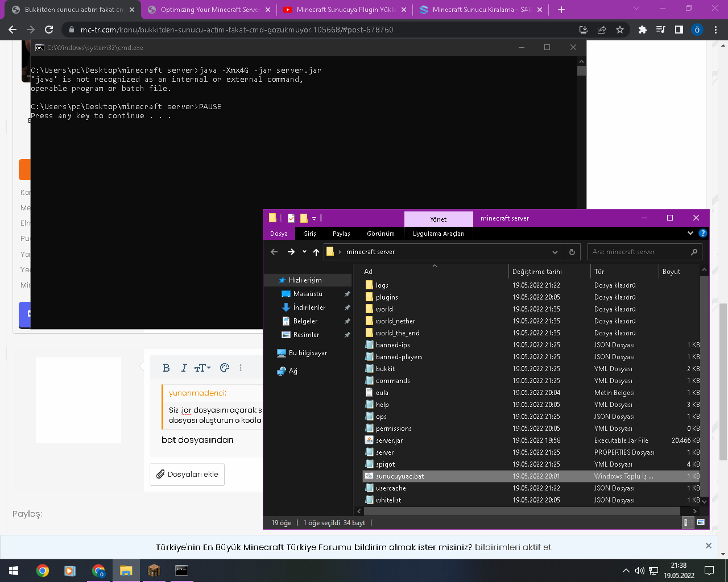The width and height of the screenshot is (728, 582).
Task: Open the Windows Start menu
Action: pyautogui.click(x=14, y=571)
